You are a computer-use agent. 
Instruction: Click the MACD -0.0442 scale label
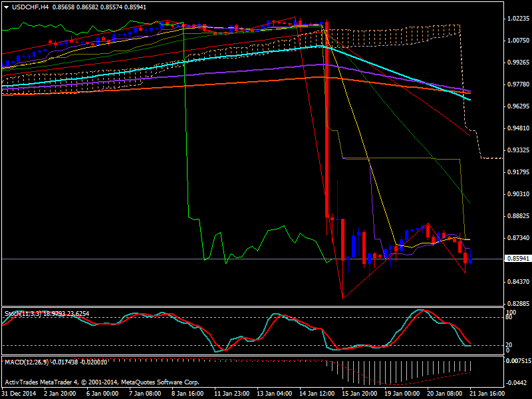tap(517, 383)
